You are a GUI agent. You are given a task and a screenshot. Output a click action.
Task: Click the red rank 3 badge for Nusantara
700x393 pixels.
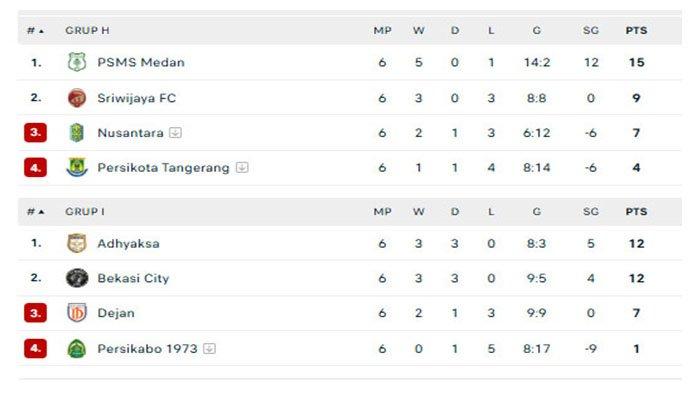click(x=35, y=133)
